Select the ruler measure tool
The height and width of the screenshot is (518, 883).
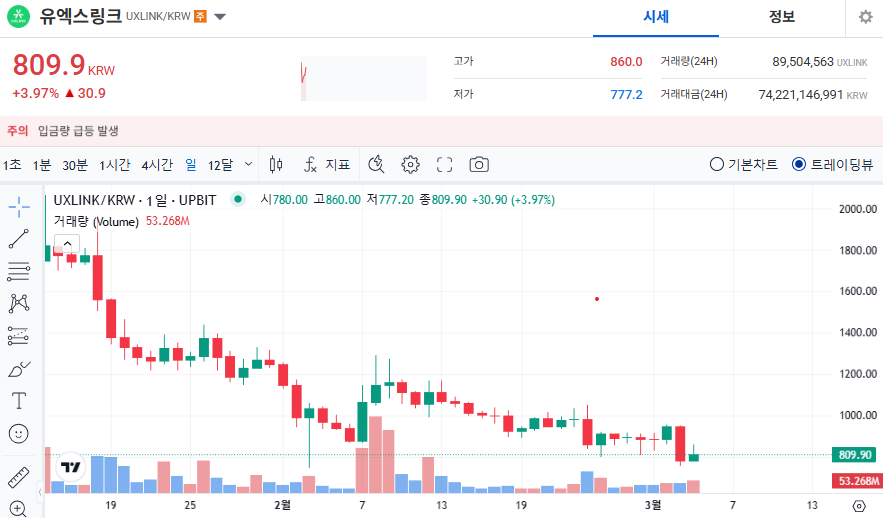click(x=19, y=477)
